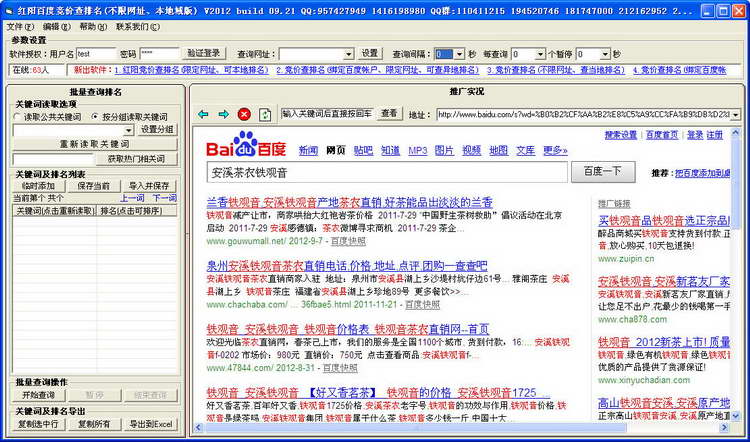The image size is (750, 442).
Task: Open the 查询间隔 seconds dropdown
Action: click(459, 54)
